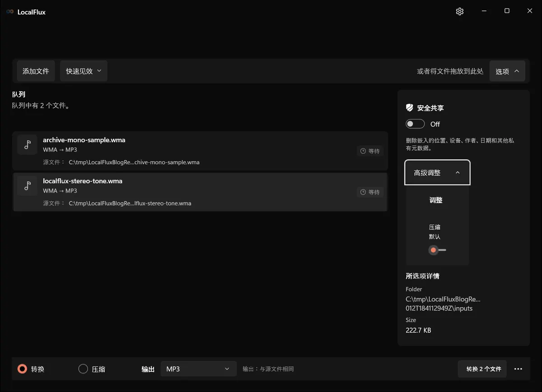Click the text 输出：与源文件相同
The height and width of the screenshot is (392, 542).
coord(268,369)
